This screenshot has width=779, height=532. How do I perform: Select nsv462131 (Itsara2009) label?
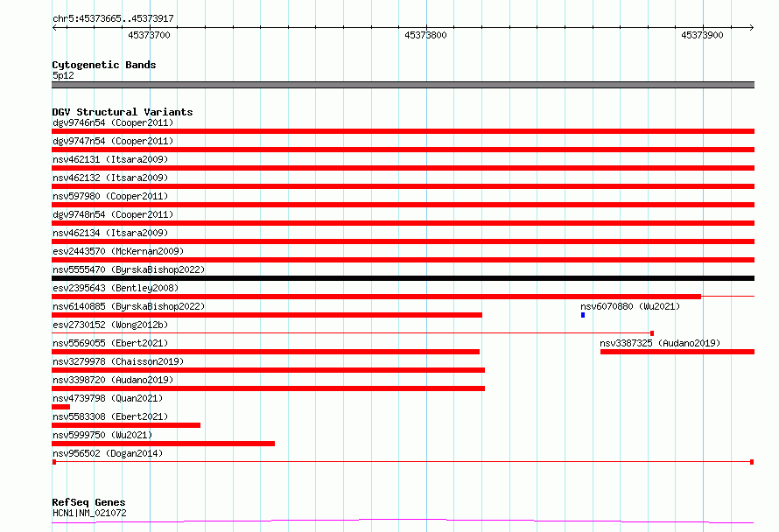click(110, 159)
